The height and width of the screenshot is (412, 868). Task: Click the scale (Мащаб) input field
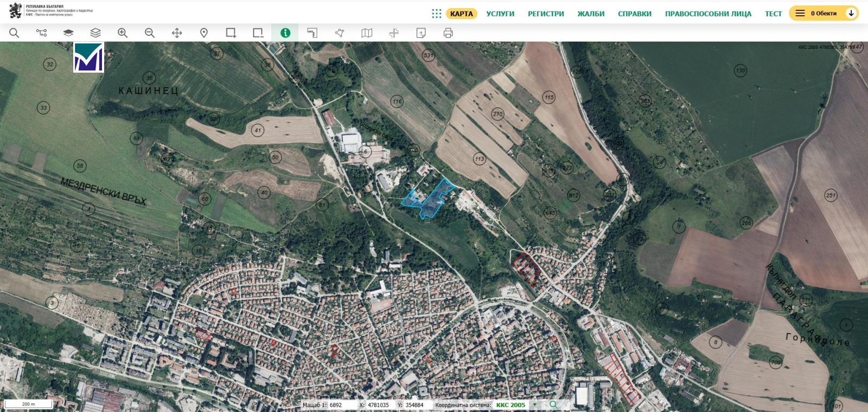(x=339, y=405)
